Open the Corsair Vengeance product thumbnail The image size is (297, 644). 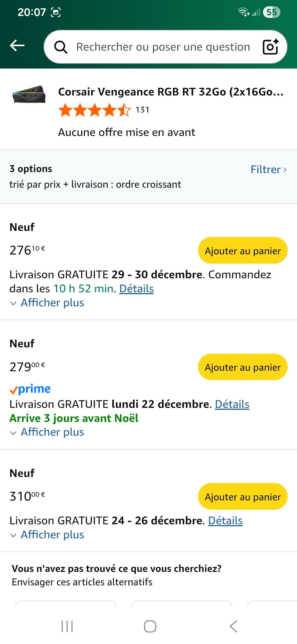tap(29, 95)
